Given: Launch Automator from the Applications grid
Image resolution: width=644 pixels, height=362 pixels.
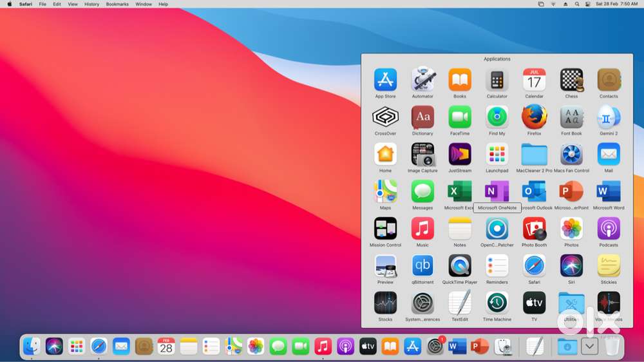Looking at the screenshot, I should pos(422,80).
